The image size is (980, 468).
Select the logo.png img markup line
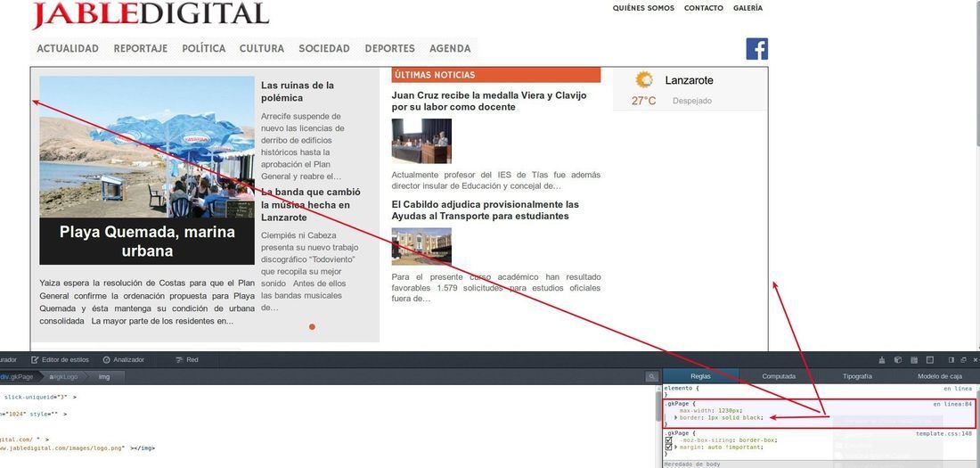point(78,448)
